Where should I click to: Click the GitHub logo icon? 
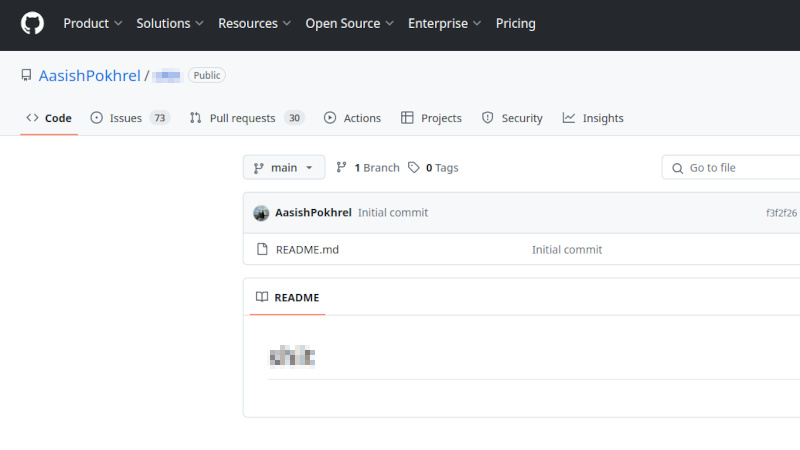32,23
